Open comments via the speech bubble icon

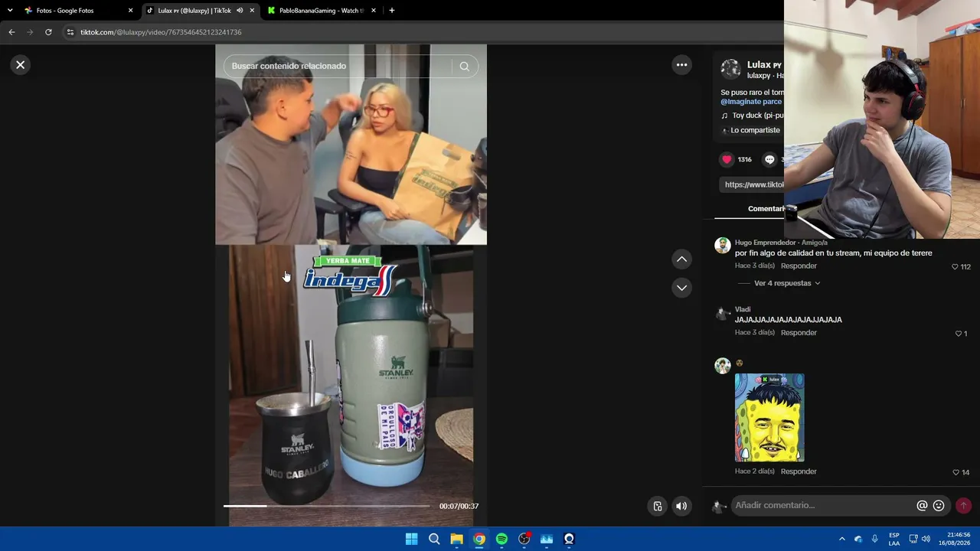tap(769, 159)
